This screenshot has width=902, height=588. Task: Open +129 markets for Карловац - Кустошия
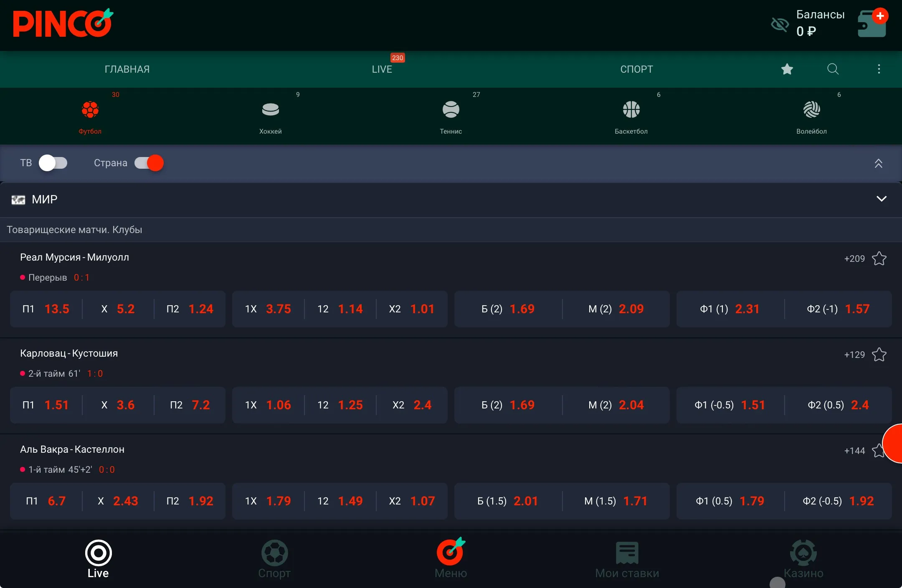pos(854,355)
